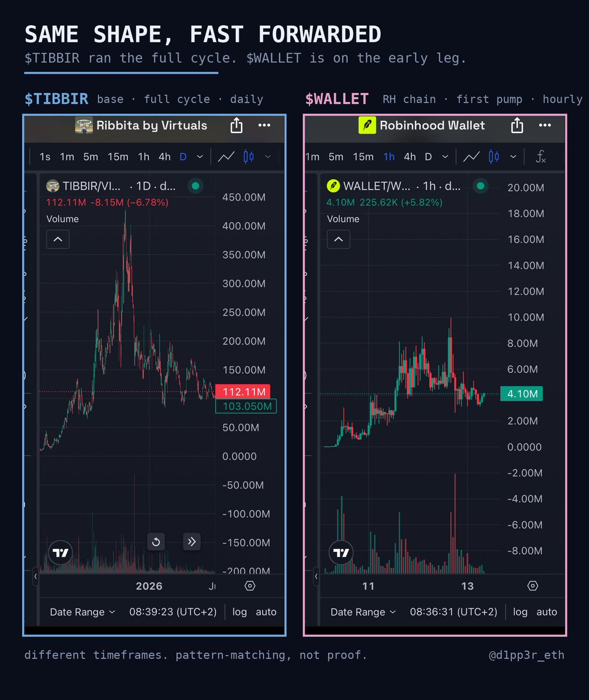This screenshot has width=589, height=700.
Task: Click red 112.11M price tag on TIBBIR axis
Action: [x=243, y=392]
